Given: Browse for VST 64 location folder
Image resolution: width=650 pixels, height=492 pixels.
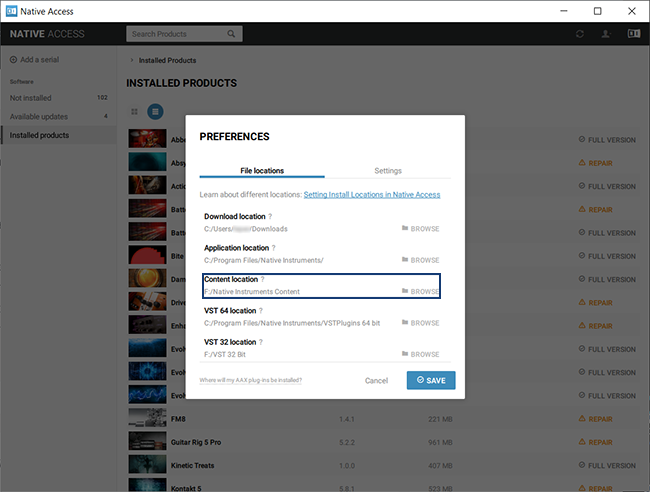Looking at the screenshot, I should [x=420, y=323].
